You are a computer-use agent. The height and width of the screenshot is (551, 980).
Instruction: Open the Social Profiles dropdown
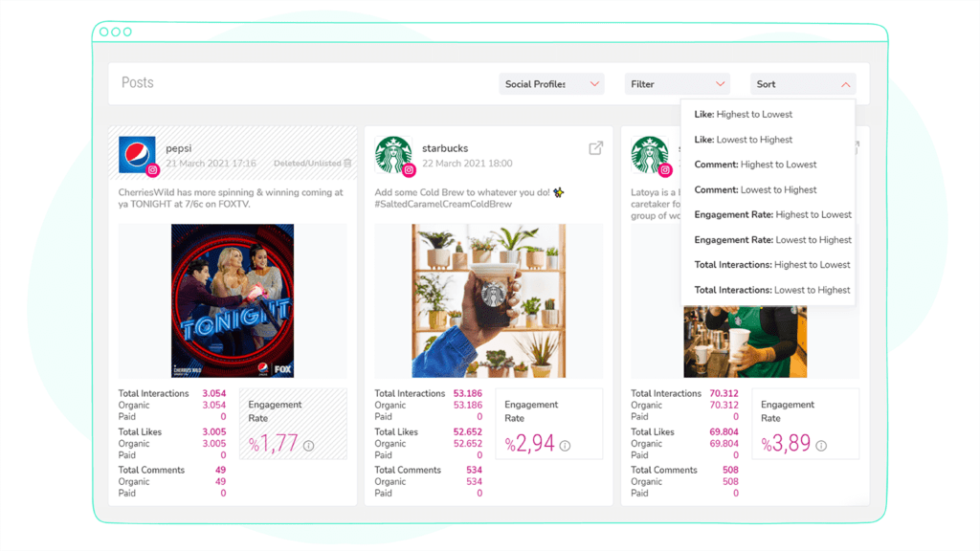[x=551, y=84]
